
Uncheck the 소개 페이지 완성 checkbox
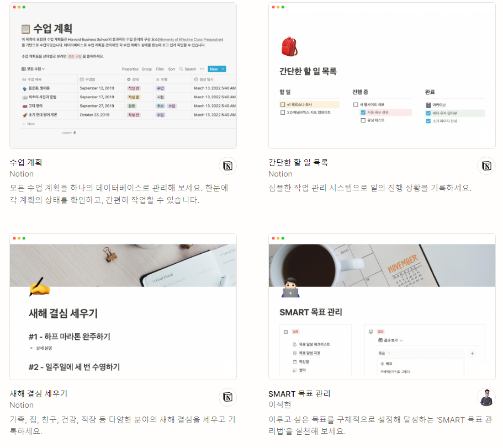[x=428, y=121]
